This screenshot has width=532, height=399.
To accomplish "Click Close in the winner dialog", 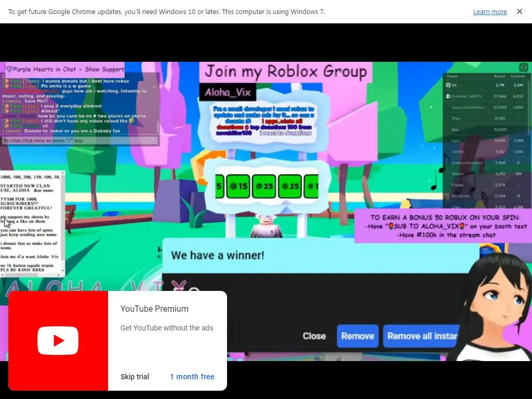I will (314, 336).
